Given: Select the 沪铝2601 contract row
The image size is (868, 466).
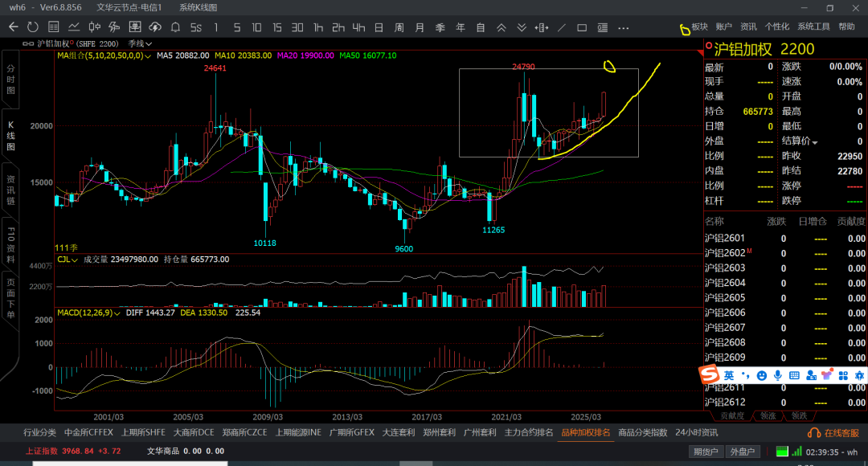Looking at the screenshot, I should [785, 239].
